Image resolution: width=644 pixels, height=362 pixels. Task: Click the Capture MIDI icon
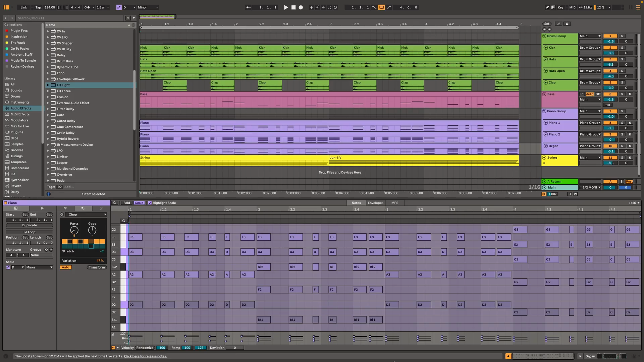(329, 7)
